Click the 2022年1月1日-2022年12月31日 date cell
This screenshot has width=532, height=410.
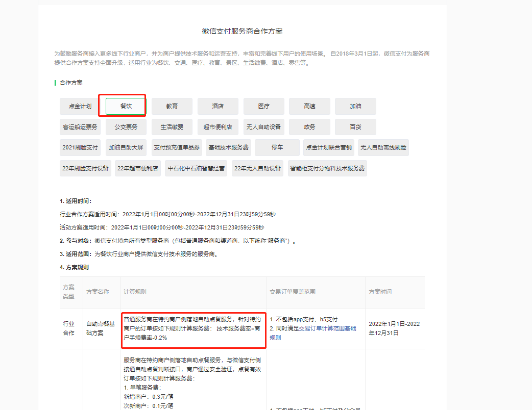(394, 328)
